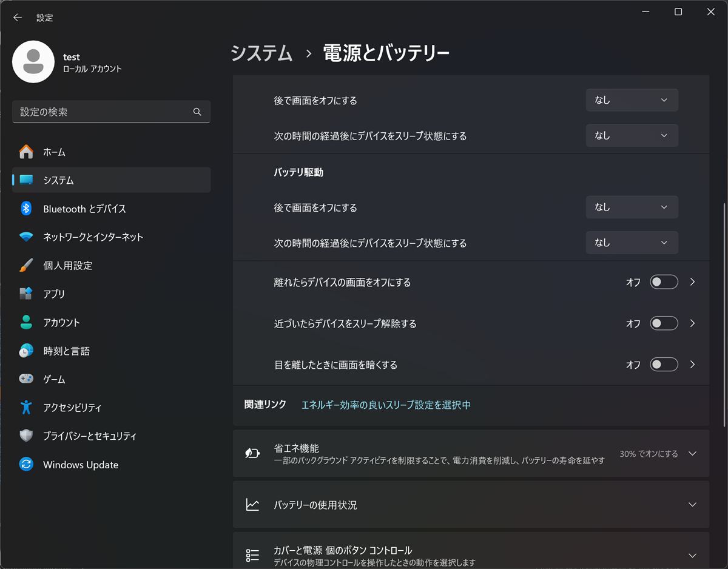The width and height of the screenshot is (728, 569).
Task: Click the バッテリ駆動 section heading
Action: [x=298, y=172]
